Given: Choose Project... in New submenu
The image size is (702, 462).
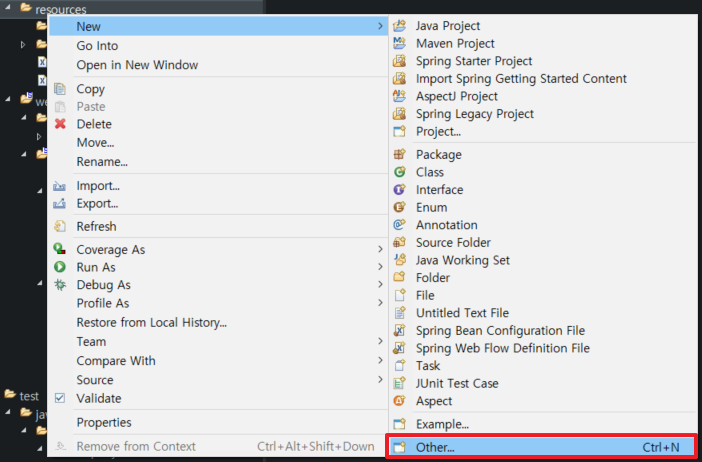Looking at the screenshot, I should point(542,132).
